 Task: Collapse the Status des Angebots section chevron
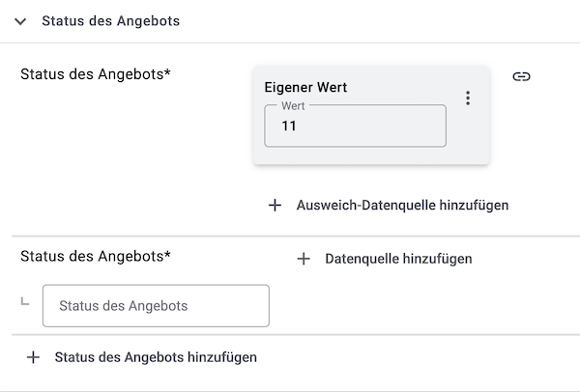(20, 21)
